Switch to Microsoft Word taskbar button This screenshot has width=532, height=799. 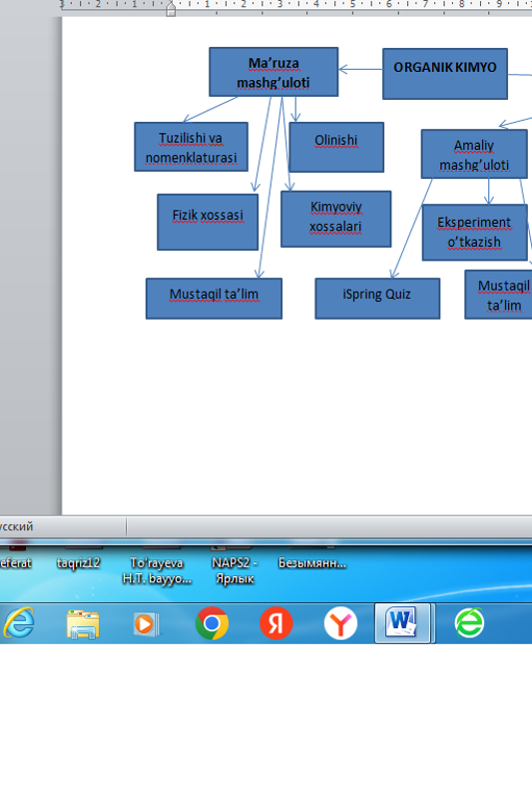403,623
